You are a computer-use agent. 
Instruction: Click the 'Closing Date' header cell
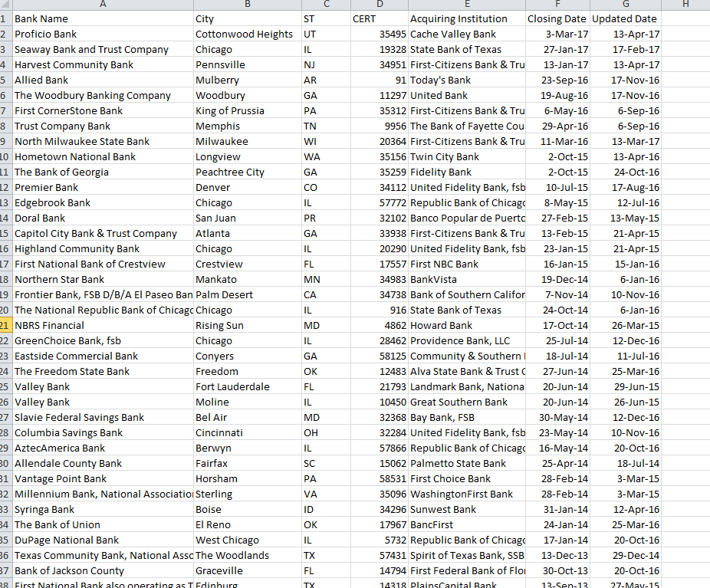point(558,19)
